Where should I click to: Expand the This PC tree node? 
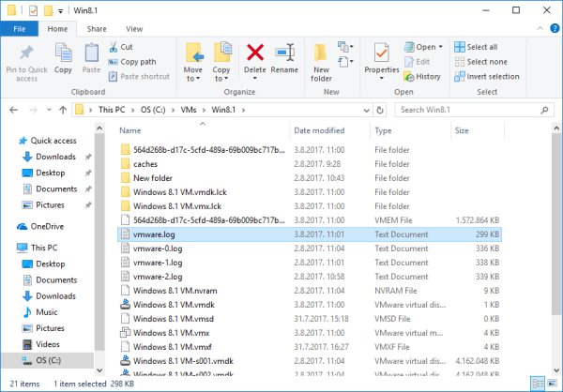pyautogui.click(x=8, y=249)
